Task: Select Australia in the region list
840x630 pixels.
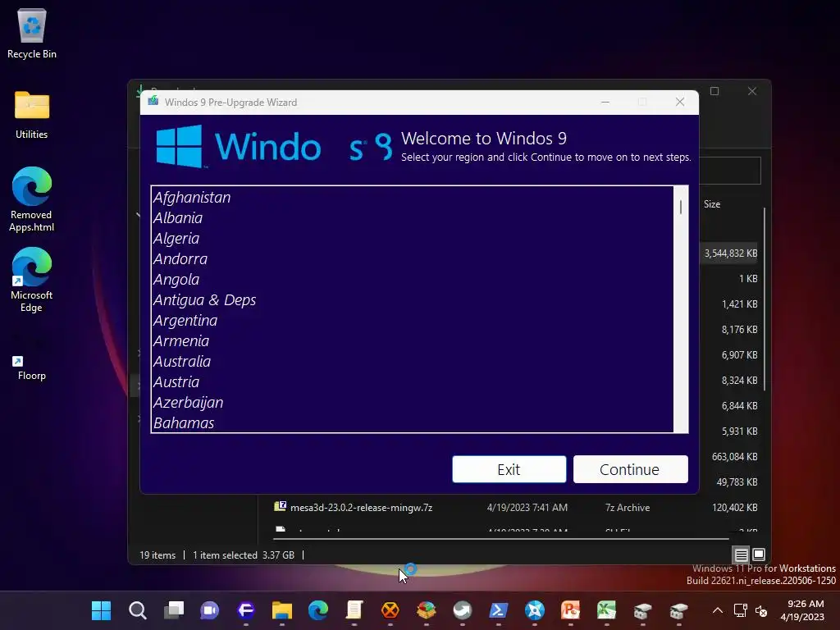Action: tap(412, 361)
